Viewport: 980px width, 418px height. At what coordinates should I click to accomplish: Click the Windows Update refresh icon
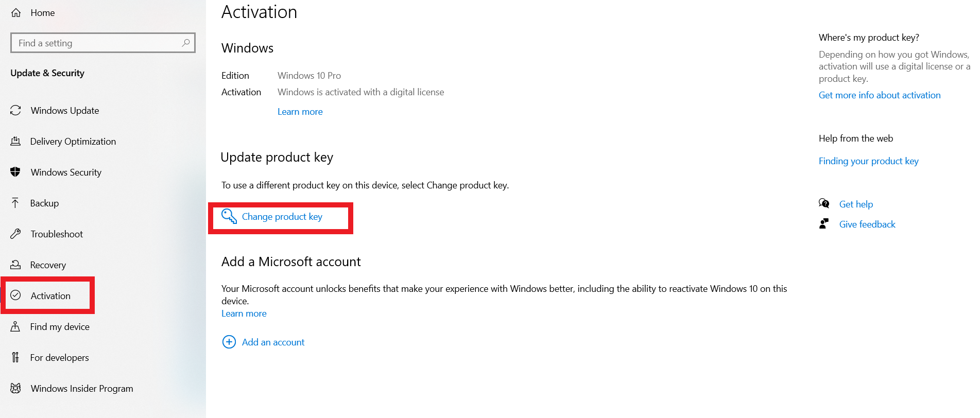click(15, 110)
